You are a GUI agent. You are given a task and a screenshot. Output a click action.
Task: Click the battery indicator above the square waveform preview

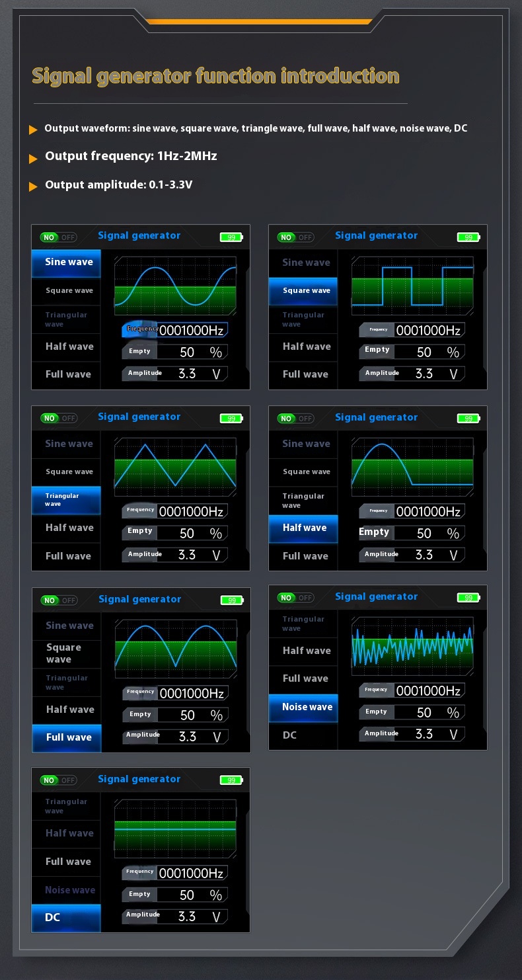point(468,237)
